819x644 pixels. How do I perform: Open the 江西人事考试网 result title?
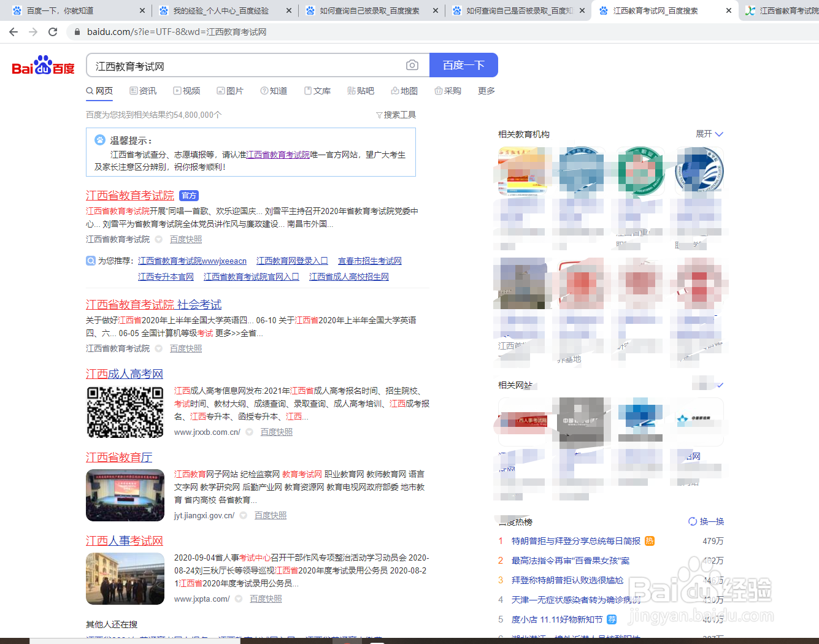click(x=125, y=540)
